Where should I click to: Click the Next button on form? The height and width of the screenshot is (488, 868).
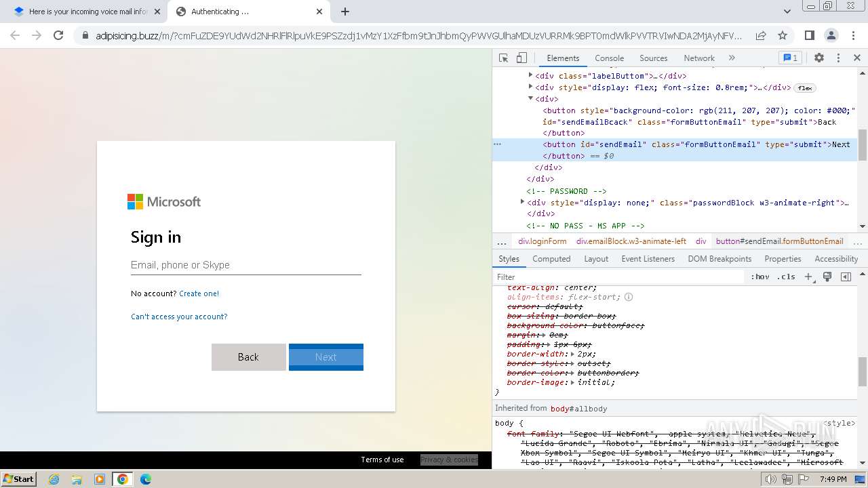(326, 357)
